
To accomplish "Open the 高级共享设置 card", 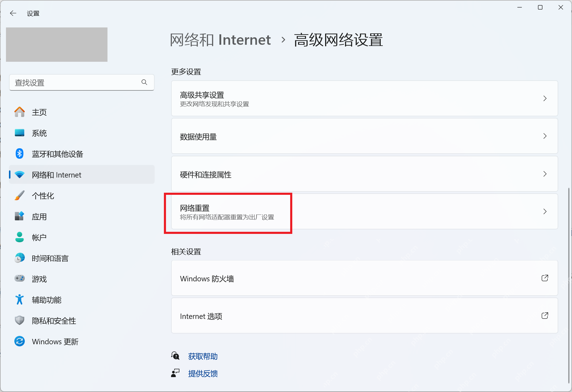I will pyautogui.click(x=365, y=98).
